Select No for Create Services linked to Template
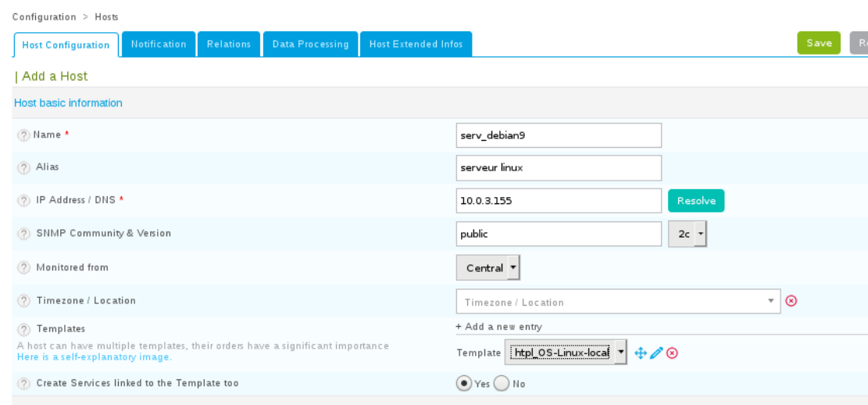 [502, 383]
